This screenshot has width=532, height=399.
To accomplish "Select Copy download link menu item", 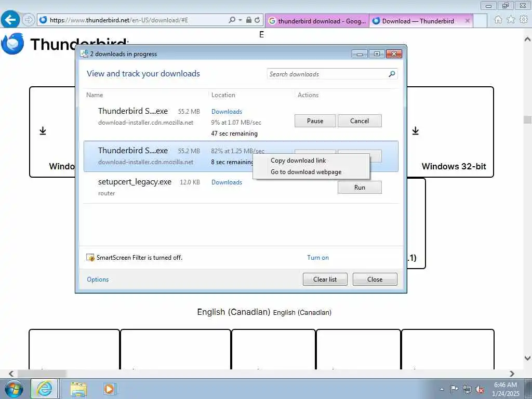I will (298, 161).
